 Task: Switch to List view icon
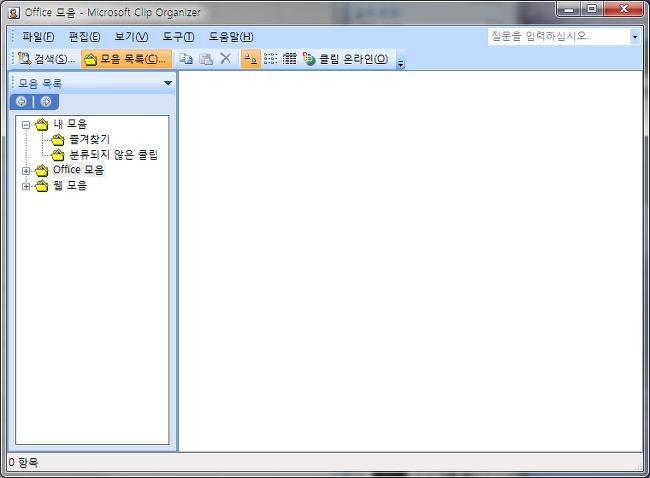(x=270, y=59)
